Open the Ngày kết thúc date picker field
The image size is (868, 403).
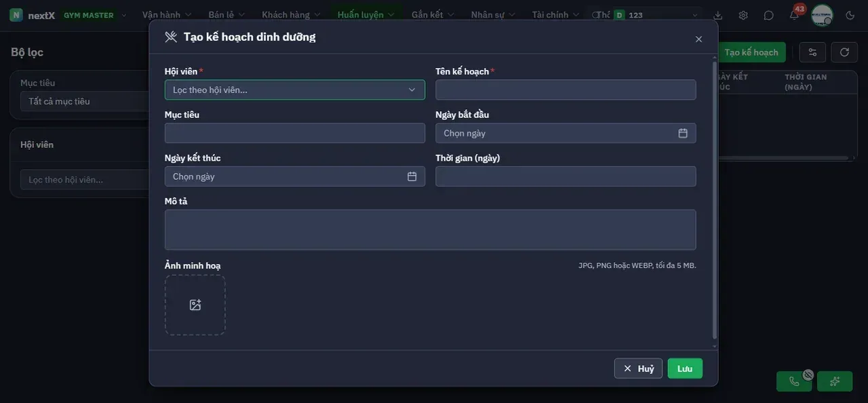[x=295, y=176]
